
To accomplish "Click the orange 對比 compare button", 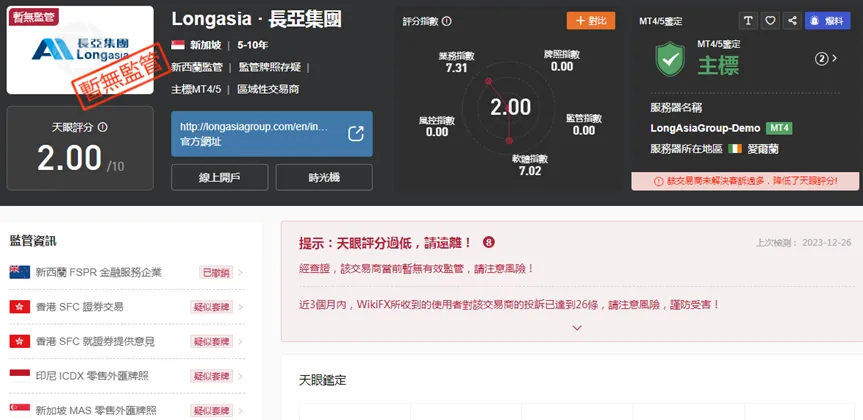I will [x=591, y=21].
